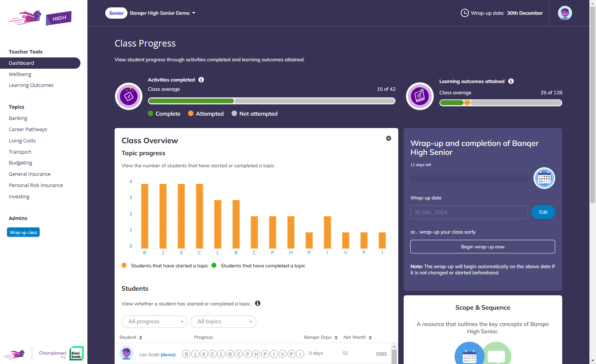Image resolution: width=596 pixels, height=364 pixels.
Task: Click the Activities completed checkmark badge icon
Action: click(x=129, y=96)
